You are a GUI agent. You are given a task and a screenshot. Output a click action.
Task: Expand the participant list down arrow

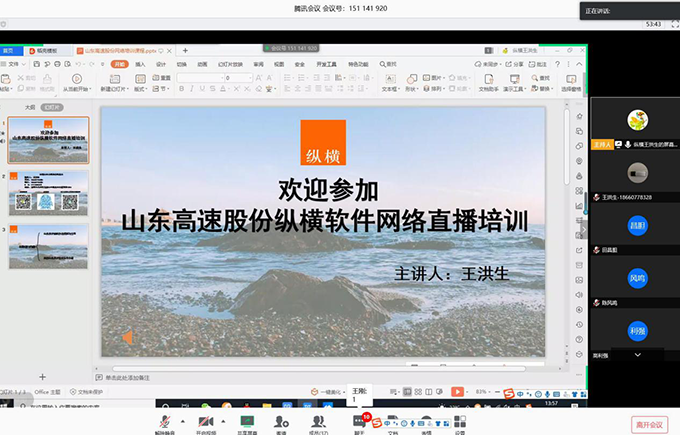pos(637,354)
